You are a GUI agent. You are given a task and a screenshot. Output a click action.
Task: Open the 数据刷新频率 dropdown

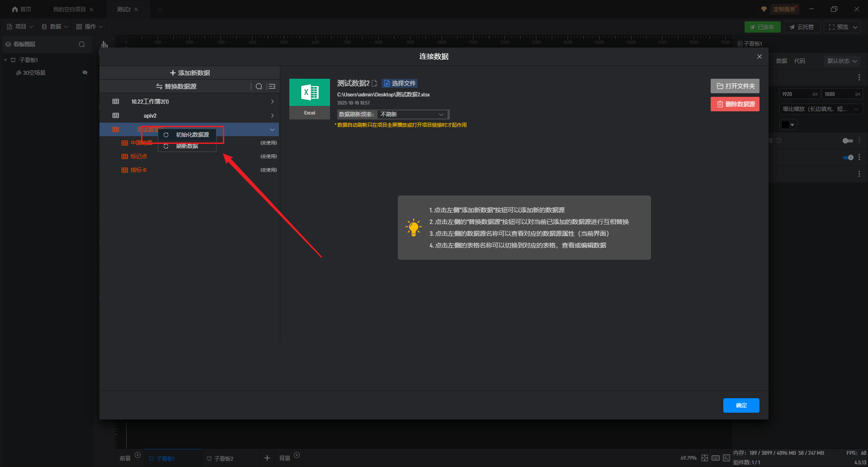(412, 114)
